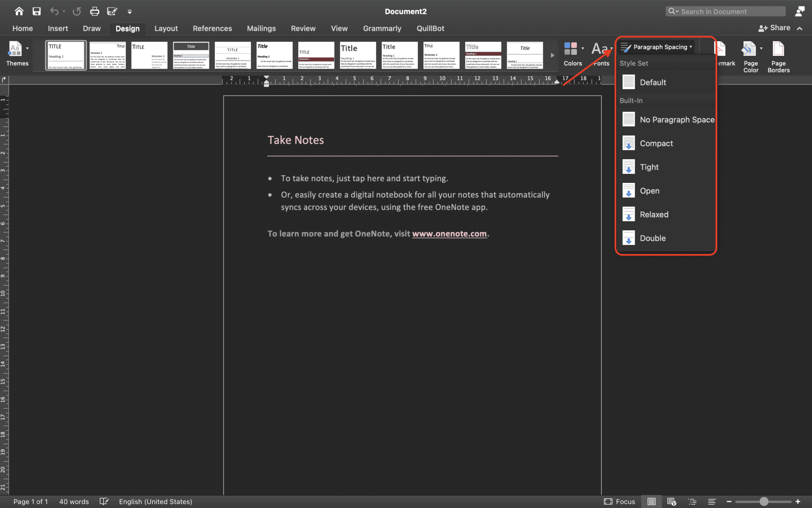This screenshot has height=508, width=812.
Task: Click the Undo arrow icon
Action: (55, 11)
